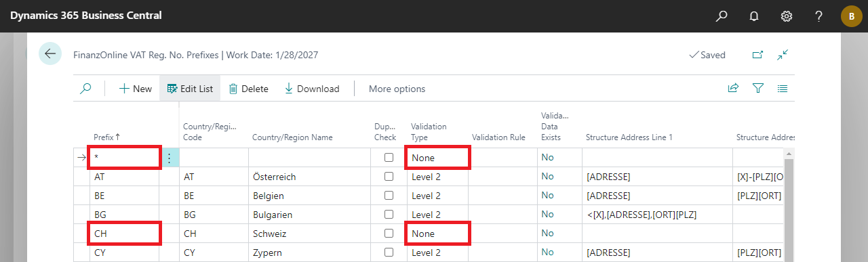Viewport: 868px width, 262px height.
Task: Check Duplicate Check for Österreich row
Action: (389, 177)
